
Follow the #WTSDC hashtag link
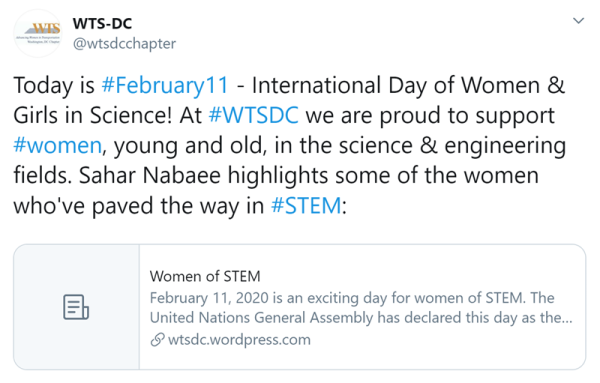tap(253, 115)
